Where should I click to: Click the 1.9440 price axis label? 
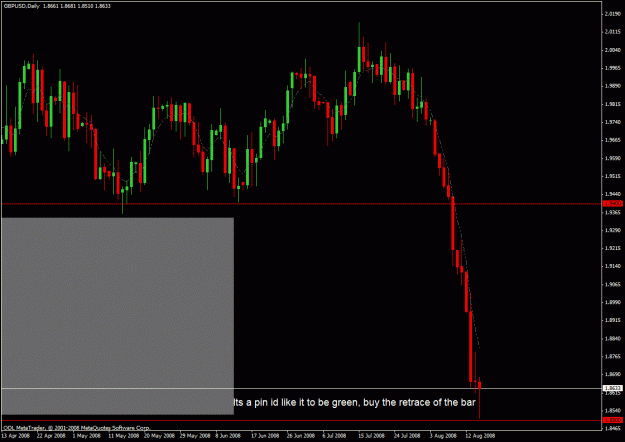pos(611,194)
